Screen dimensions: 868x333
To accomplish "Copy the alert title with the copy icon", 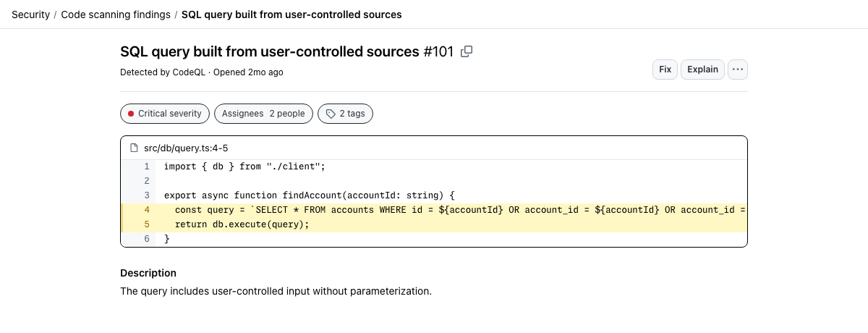I will pos(467,51).
